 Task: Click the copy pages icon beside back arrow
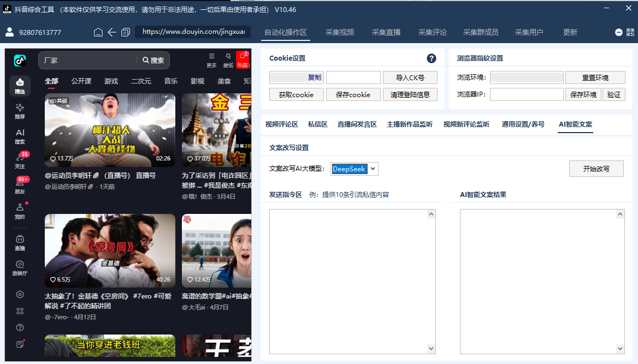click(126, 32)
